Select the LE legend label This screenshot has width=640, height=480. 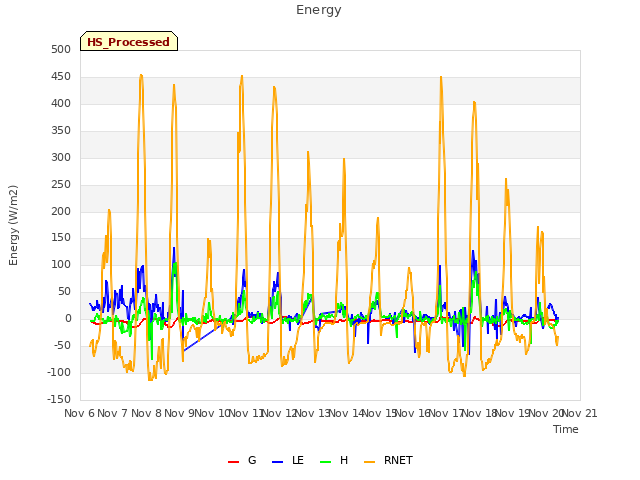point(298,460)
